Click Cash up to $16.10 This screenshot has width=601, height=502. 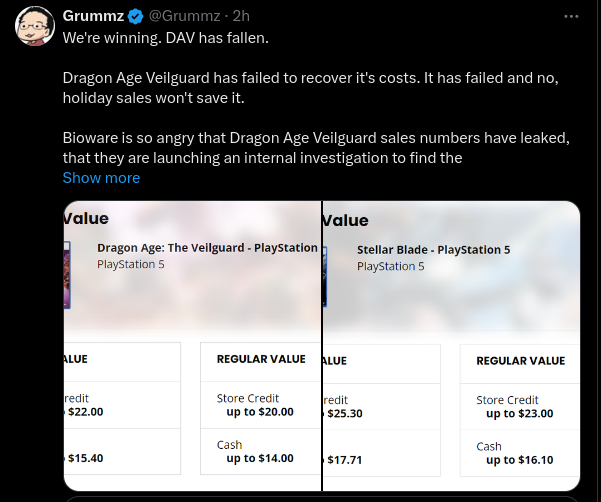click(x=514, y=453)
